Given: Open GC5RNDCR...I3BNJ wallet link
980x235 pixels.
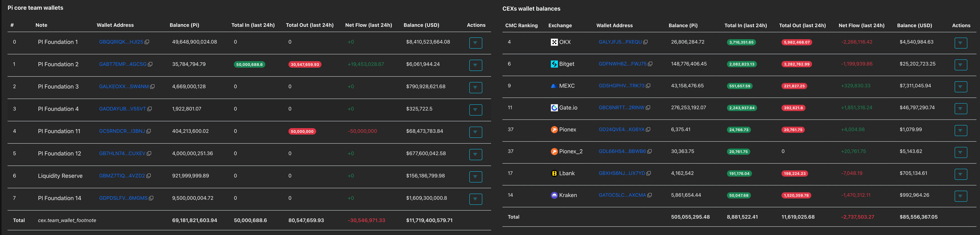Looking at the screenshot, I should click(x=122, y=131).
